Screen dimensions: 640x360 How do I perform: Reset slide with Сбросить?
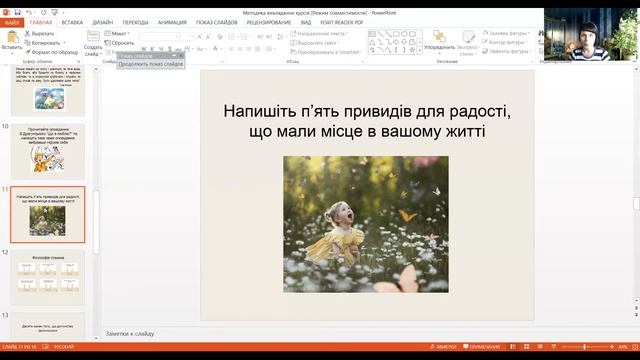click(119, 43)
